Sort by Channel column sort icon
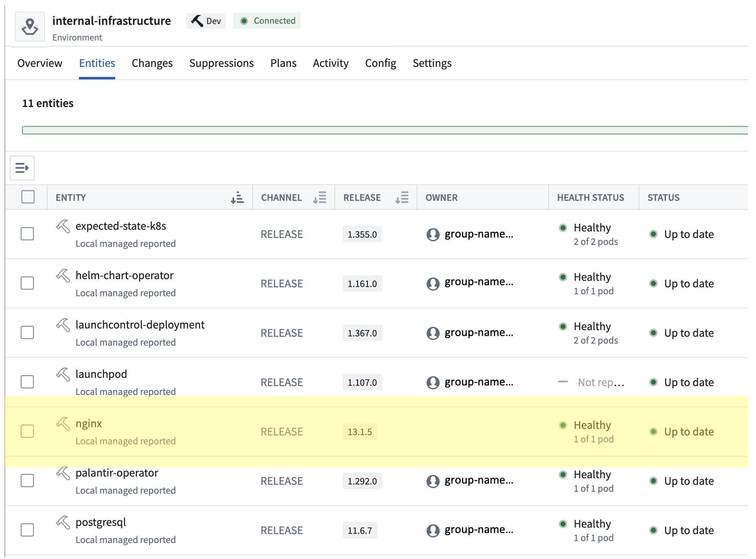The width and height of the screenshot is (756, 559). [320, 197]
